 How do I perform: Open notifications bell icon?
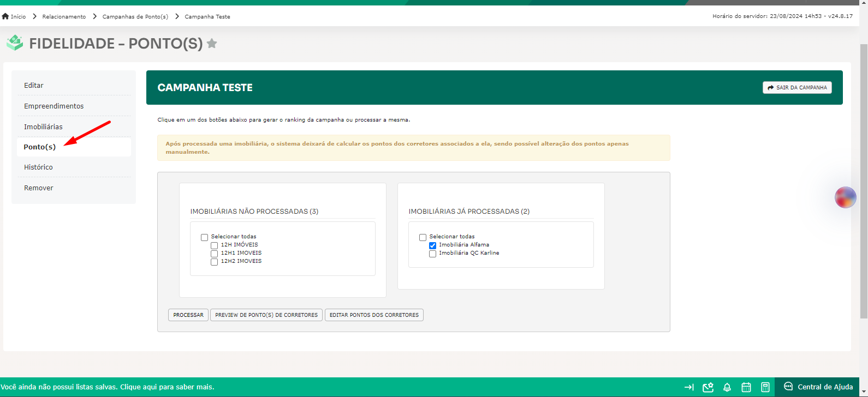(x=727, y=387)
